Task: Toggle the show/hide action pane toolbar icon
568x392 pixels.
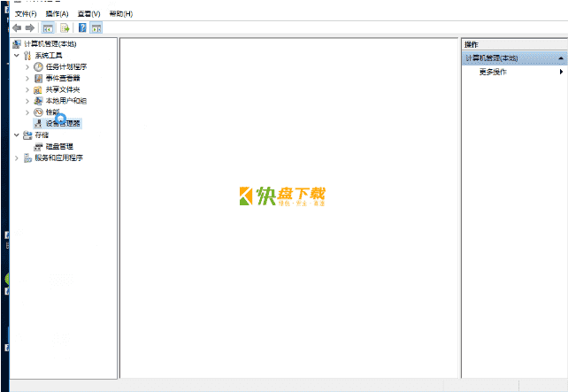Action: click(96, 28)
